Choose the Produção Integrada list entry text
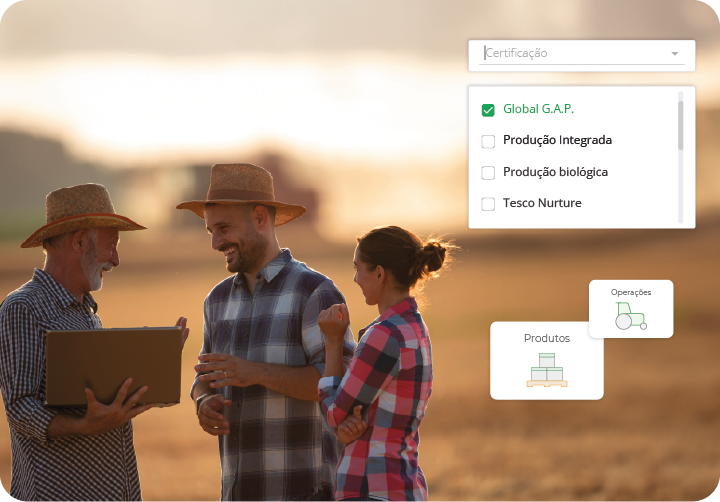The image size is (720, 502). [x=557, y=140]
